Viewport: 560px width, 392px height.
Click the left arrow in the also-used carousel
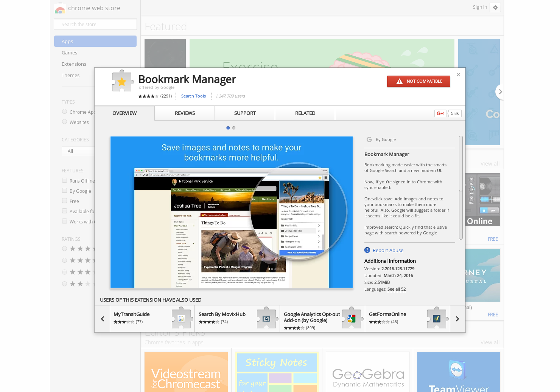click(102, 319)
